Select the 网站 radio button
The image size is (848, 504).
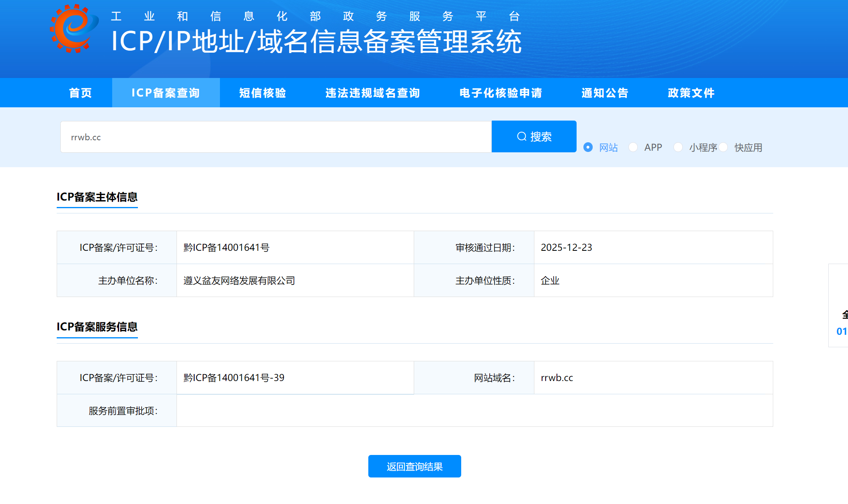coord(588,147)
